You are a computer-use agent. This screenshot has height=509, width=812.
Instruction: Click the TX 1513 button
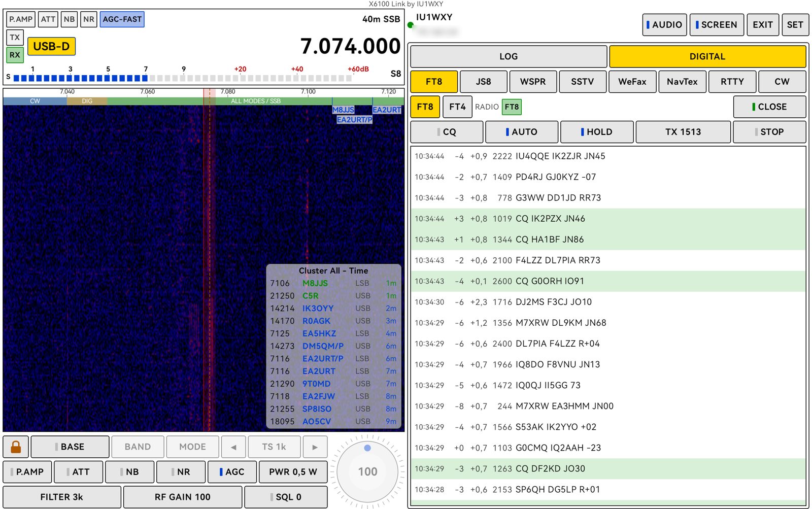pos(683,132)
